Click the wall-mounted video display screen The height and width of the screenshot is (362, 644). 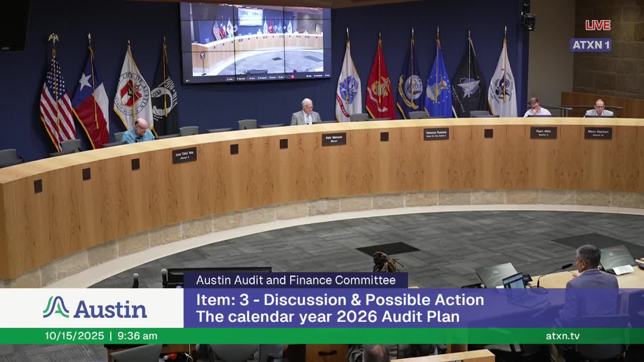pos(256,42)
